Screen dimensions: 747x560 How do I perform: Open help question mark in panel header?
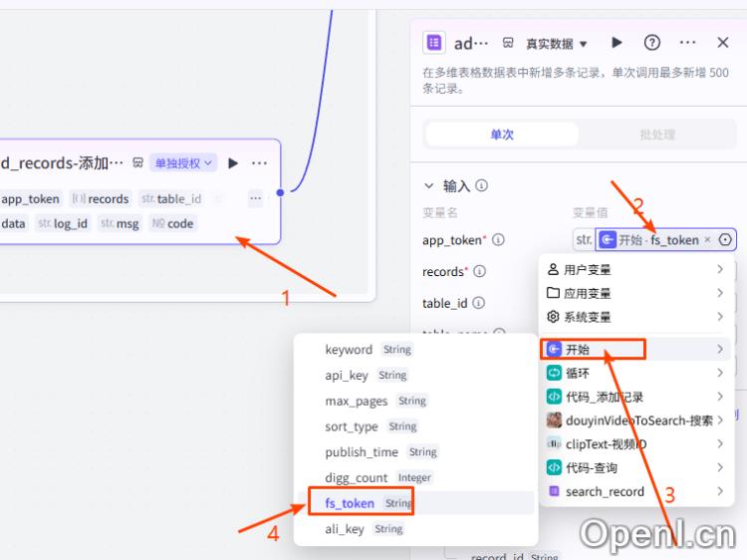pos(651,43)
